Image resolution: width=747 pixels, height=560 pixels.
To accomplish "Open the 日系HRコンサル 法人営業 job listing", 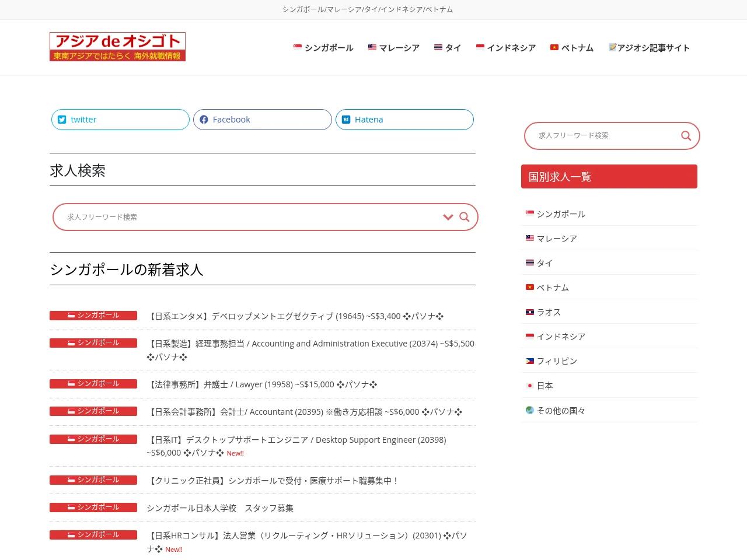I will coord(307,542).
